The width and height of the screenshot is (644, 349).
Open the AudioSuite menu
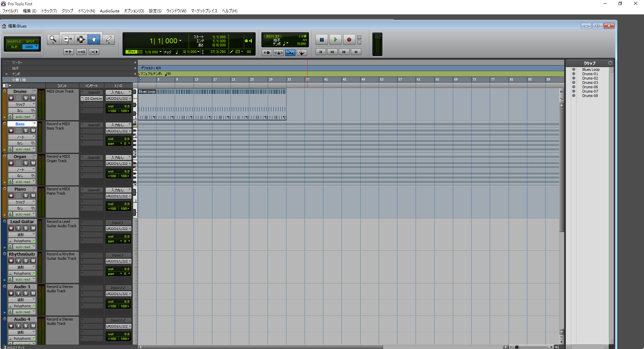(x=110, y=11)
